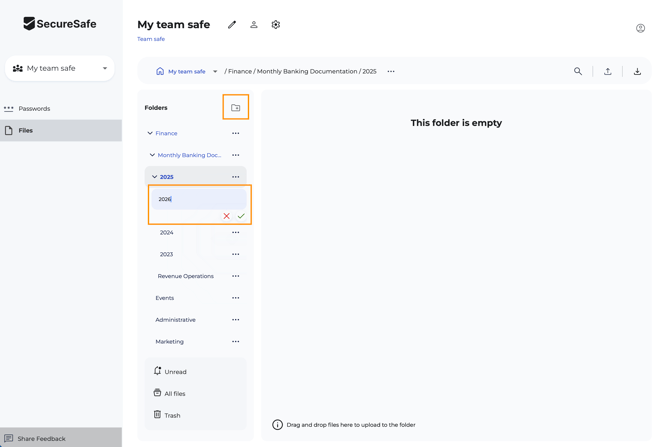This screenshot has width=670, height=447.
Task: Open the Trash folder
Action: pyautogui.click(x=172, y=415)
